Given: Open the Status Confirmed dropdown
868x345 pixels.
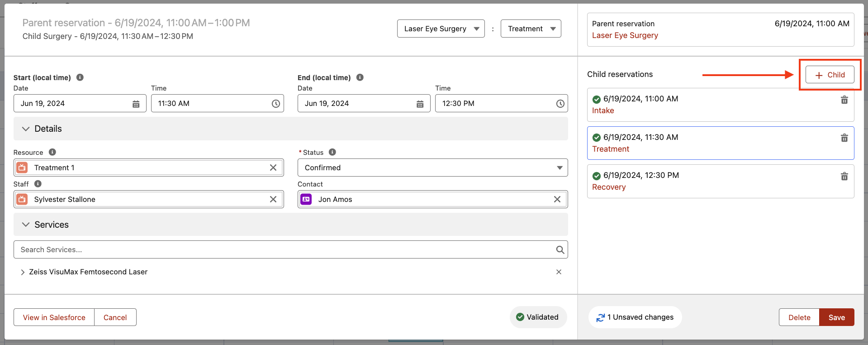Looking at the screenshot, I should pyautogui.click(x=432, y=168).
